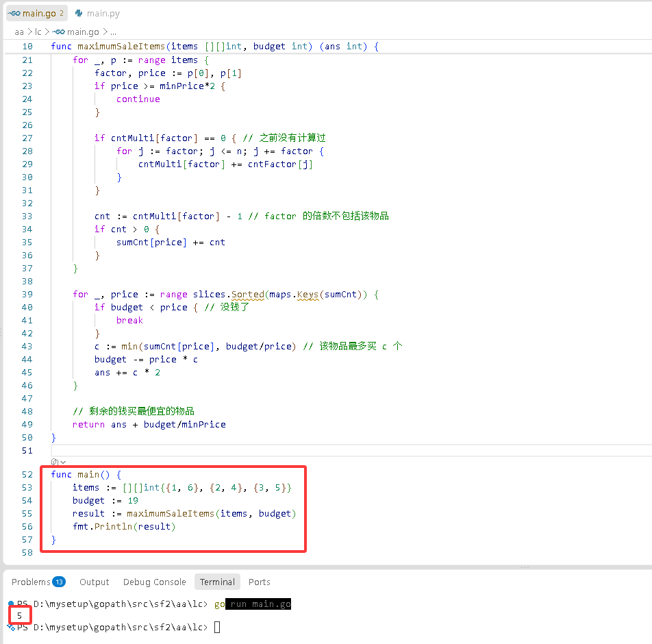This screenshot has width=652, height=644.
Task: Click 'budget := 19' on line 54
Action: pos(105,501)
